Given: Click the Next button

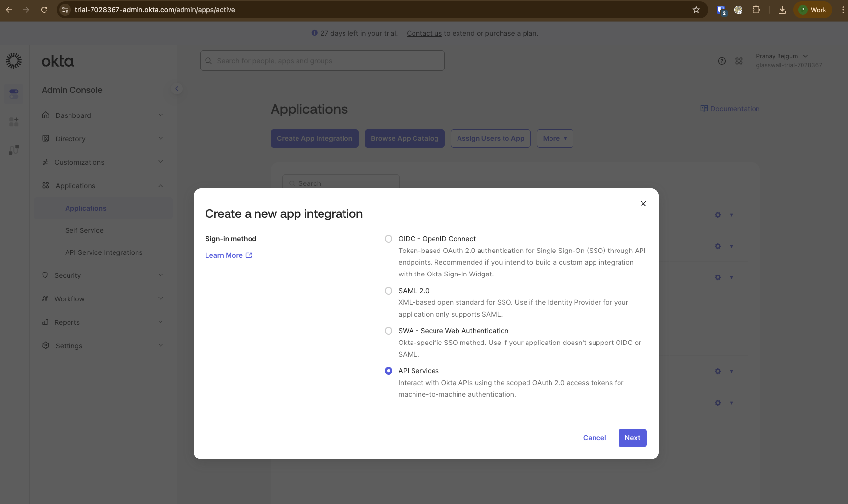Looking at the screenshot, I should [632, 438].
